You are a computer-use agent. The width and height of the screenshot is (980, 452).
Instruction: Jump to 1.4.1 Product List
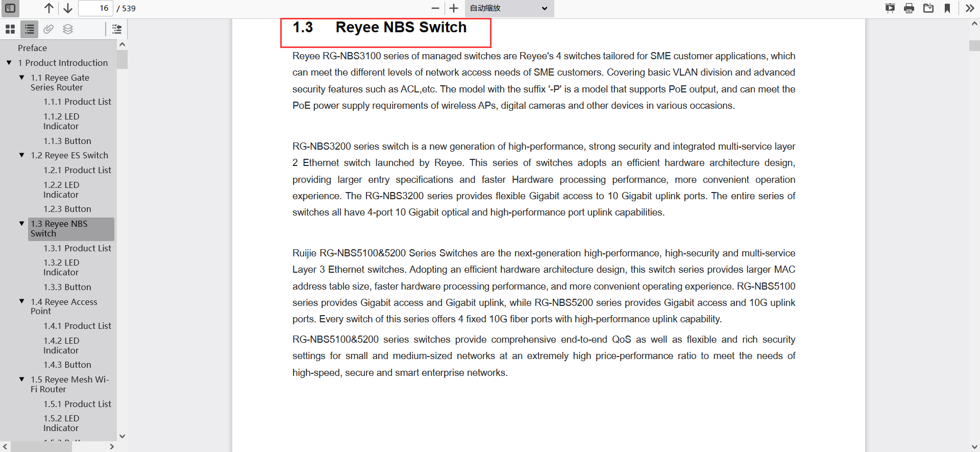coord(77,326)
